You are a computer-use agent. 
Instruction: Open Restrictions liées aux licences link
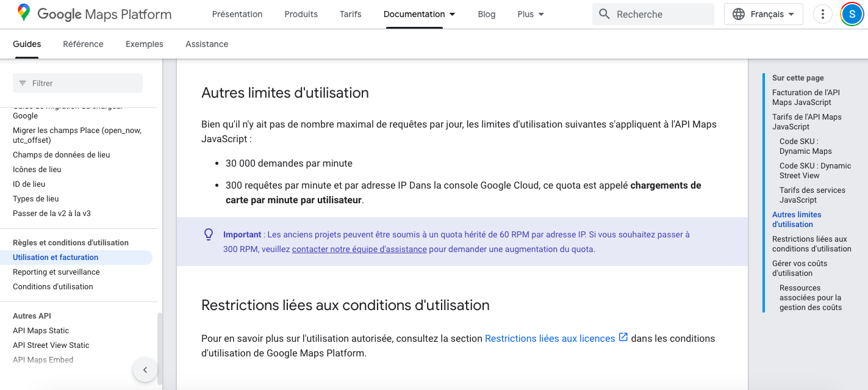[550, 338]
